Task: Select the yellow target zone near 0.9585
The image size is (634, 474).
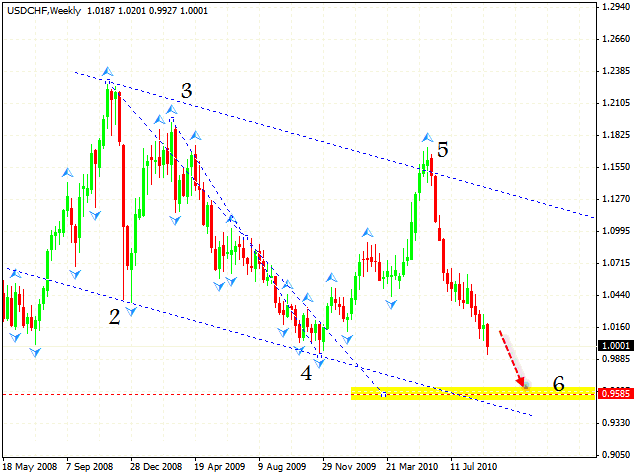Action: (x=473, y=394)
